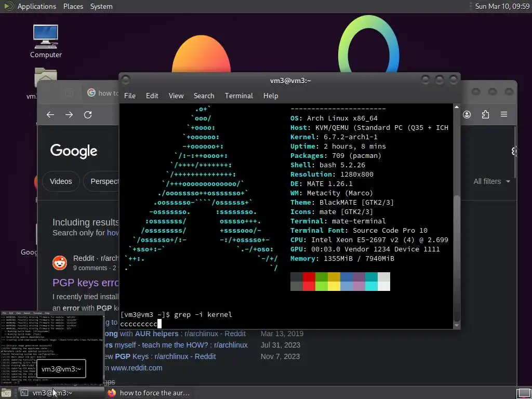
Task: Click the terminal title 'vm3@vm3:~'
Action: [290, 81]
